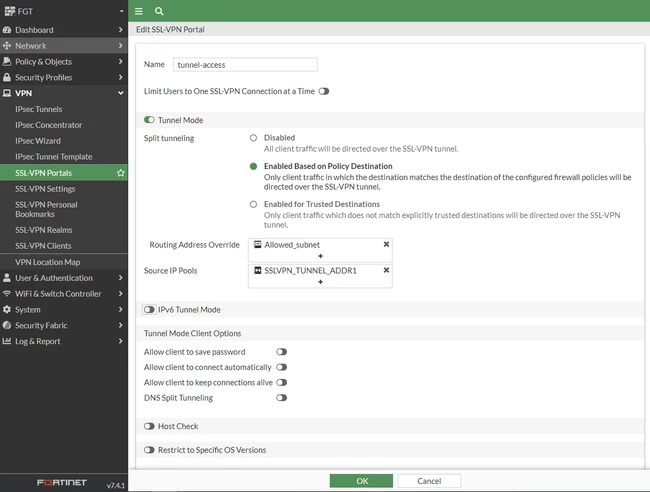Click the WiFi & Switch Controller icon

pos(7,293)
